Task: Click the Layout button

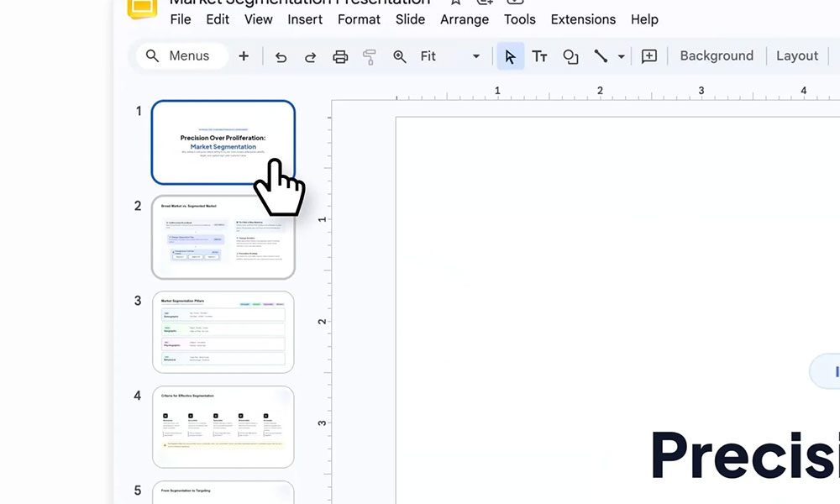Action: pyautogui.click(x=797, y=55)
